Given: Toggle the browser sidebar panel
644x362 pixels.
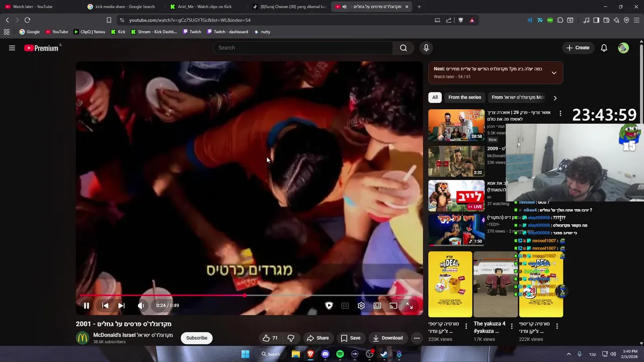Looking at the screenshot, I should tap(596, 20).
